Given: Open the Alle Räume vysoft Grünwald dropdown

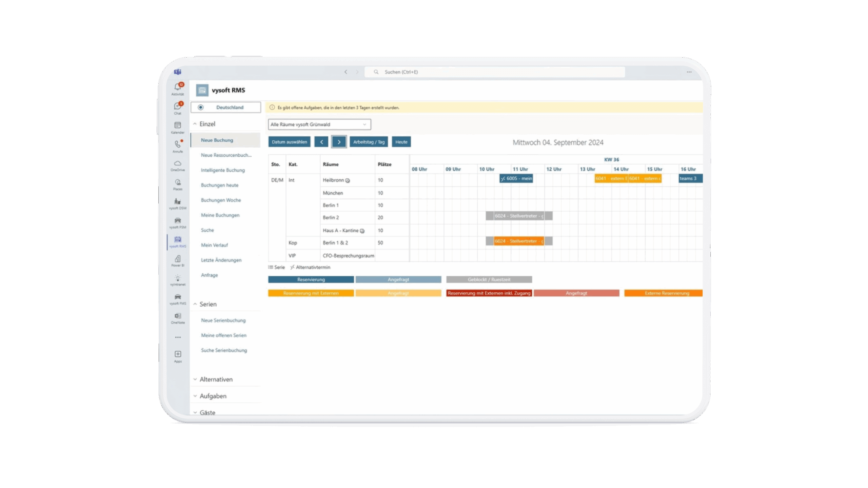Looking at the screenshot, I should pyautogui.click(x=319, y=124).
